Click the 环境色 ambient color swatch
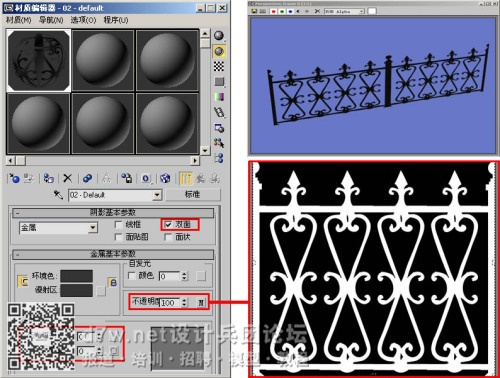The width and height of the screenshot is (500, 378). click(x=77, y=276)
